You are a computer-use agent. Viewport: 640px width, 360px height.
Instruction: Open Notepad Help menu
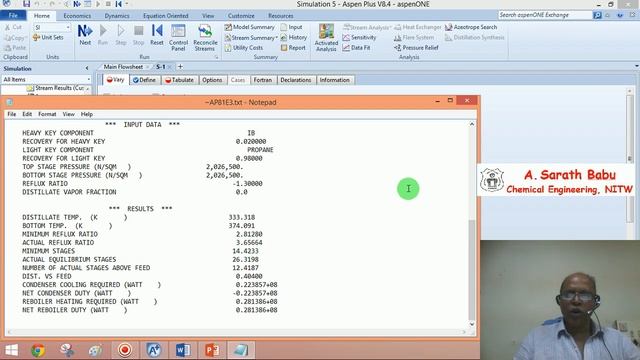pyautogui.click(x=87, y=114)
